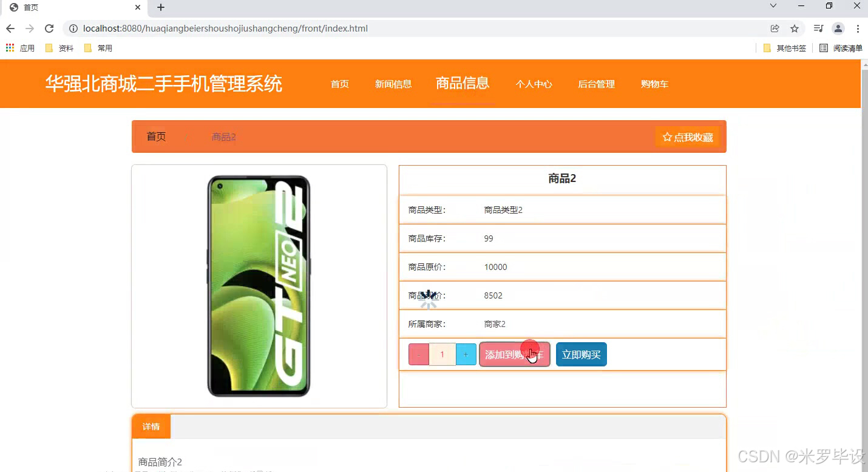Click the 商品2 breadcrumb item

pos(223,137)
